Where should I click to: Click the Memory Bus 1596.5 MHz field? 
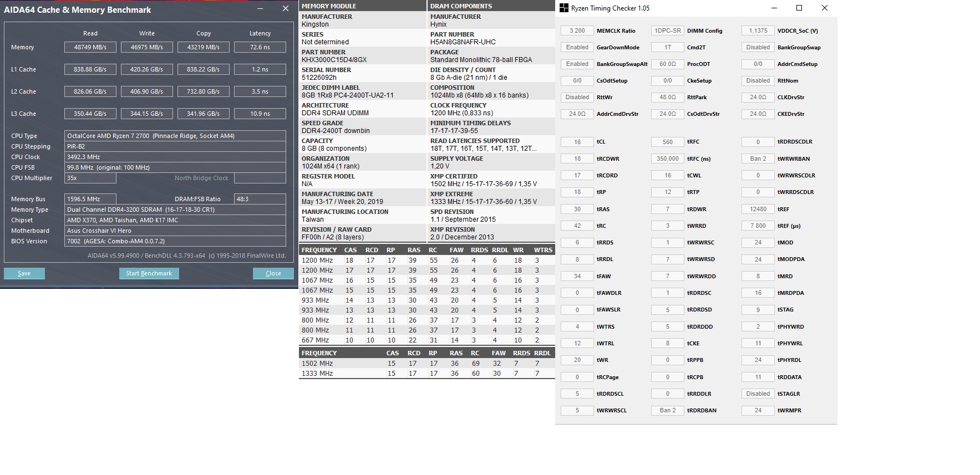[x=90, y=199]
